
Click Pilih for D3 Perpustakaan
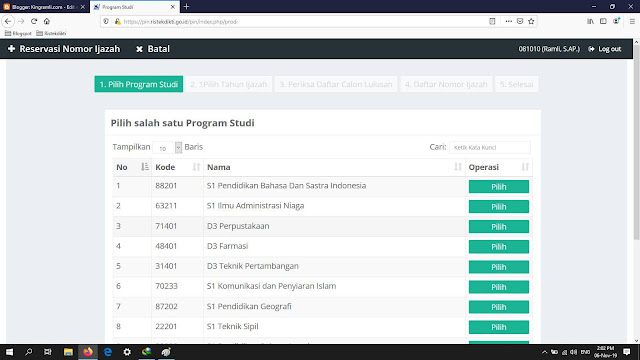pyautogui.click(x=499, y=227)
